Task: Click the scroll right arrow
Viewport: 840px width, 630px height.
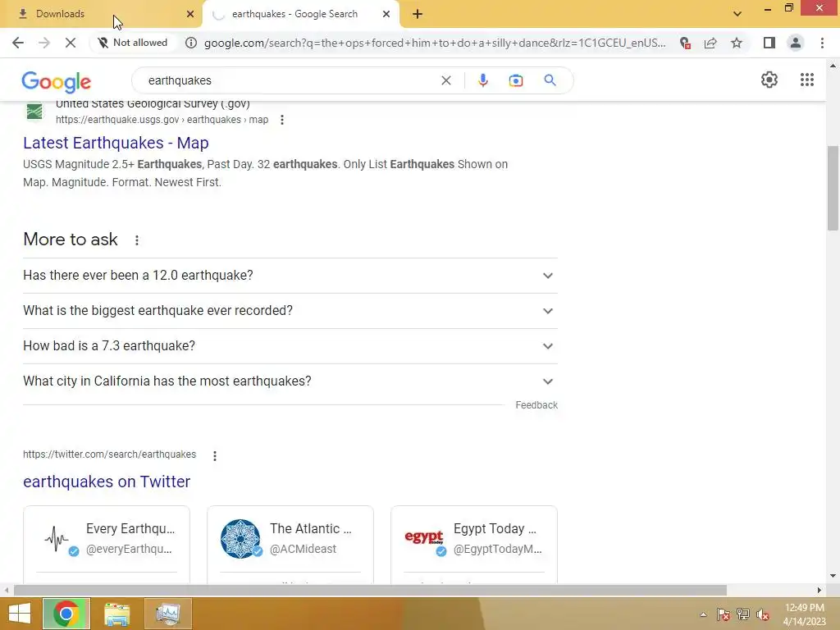Action: click(x=819, y=591)
